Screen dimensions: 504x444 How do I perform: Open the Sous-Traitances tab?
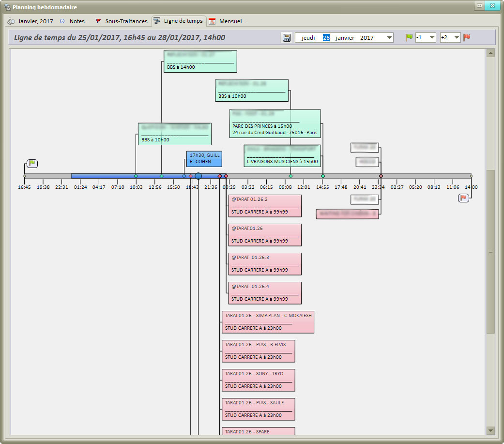point(121,21)
